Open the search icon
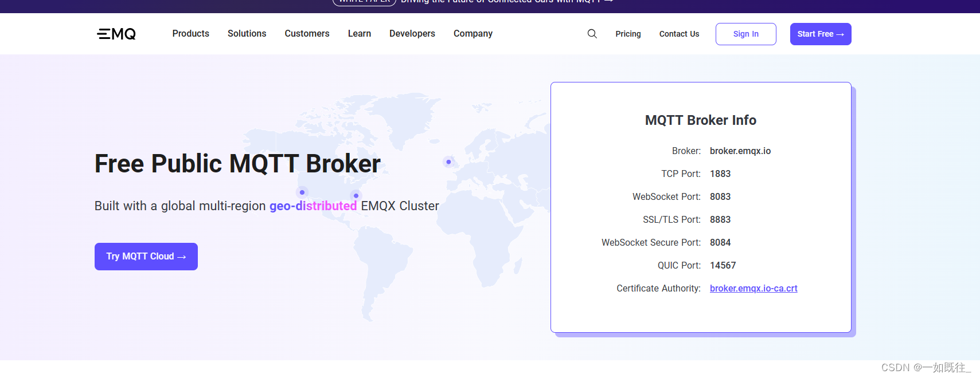This screenshot has width=980, height=378. click(x=592, y=34)
